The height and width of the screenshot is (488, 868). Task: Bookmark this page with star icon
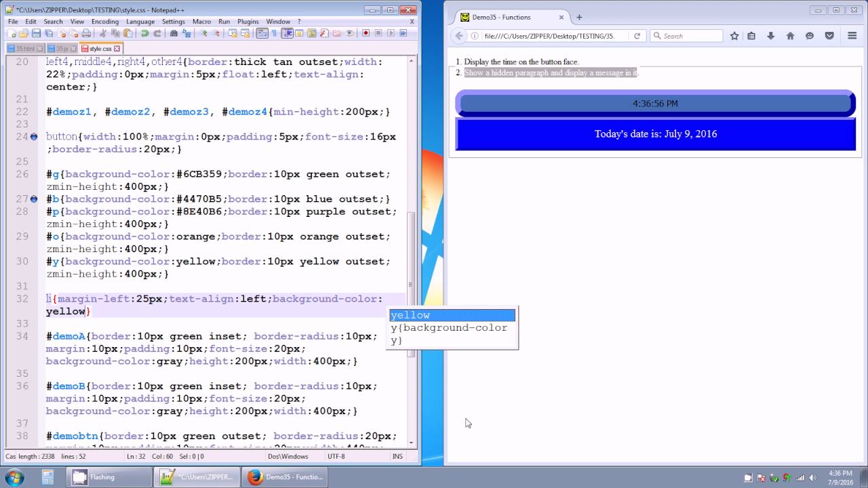tap(734, 36)
